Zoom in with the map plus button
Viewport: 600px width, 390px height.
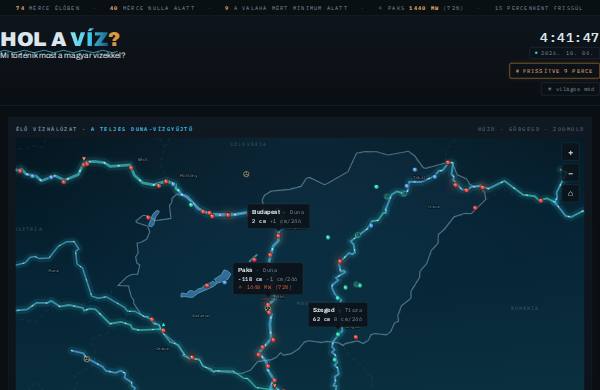pos(570,153)
